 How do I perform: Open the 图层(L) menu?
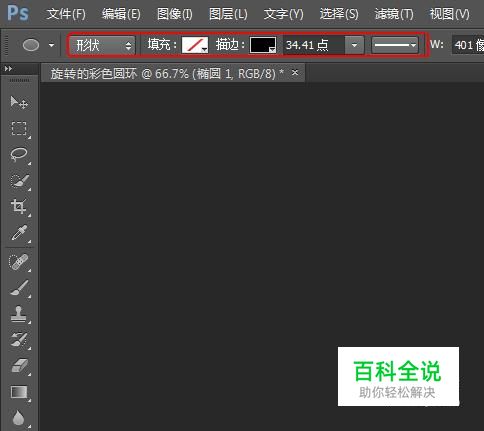[228, 14]
